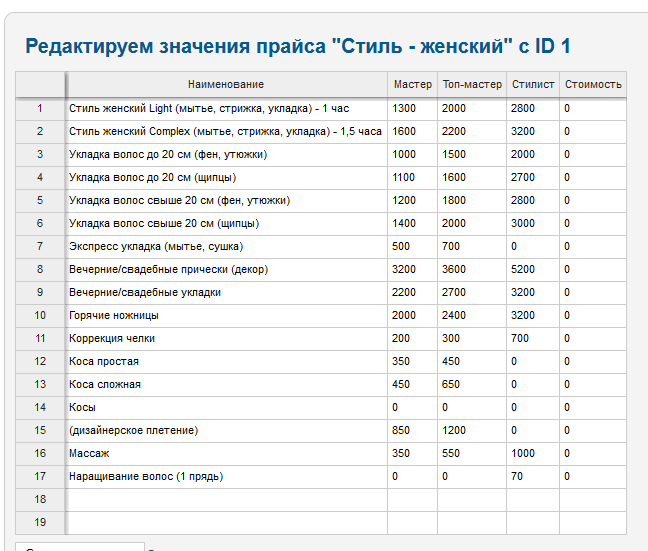
Task: Click Стилист price 1000 in row 16
Action: tap(533, 454)
